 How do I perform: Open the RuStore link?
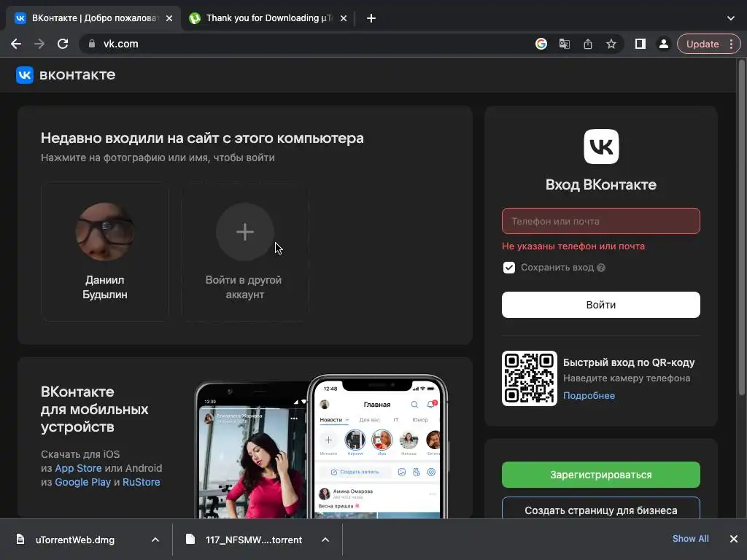pos(141,482)
